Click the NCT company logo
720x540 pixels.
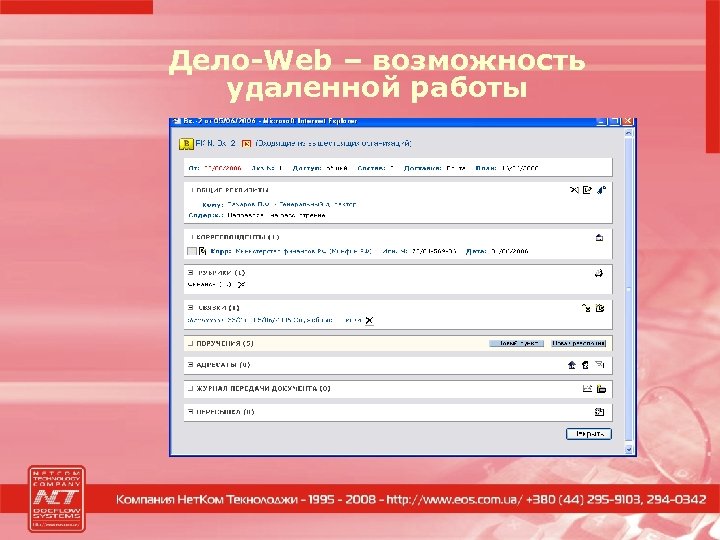56,499
